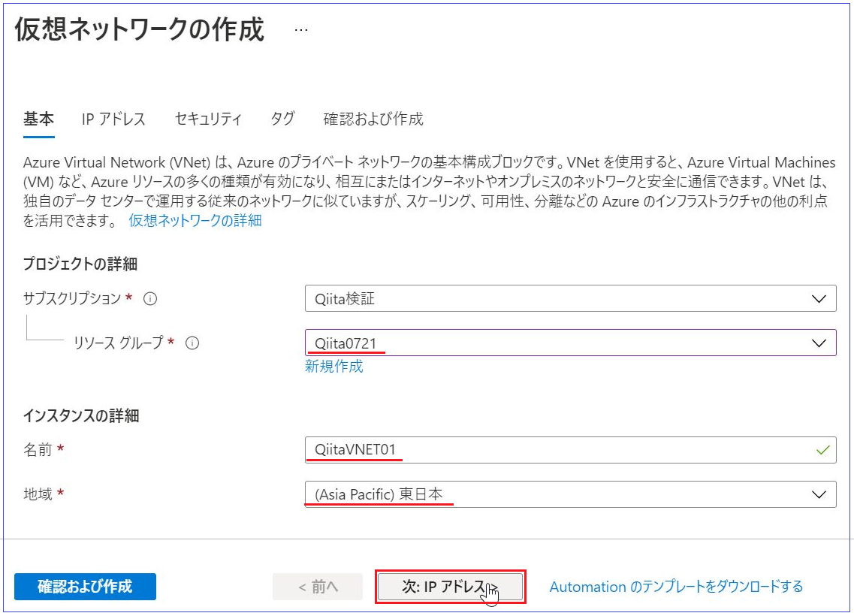This screenshot has height=616, width=854.
Task: Click the 次: IP アドレス button
Action: pos(449,587)
